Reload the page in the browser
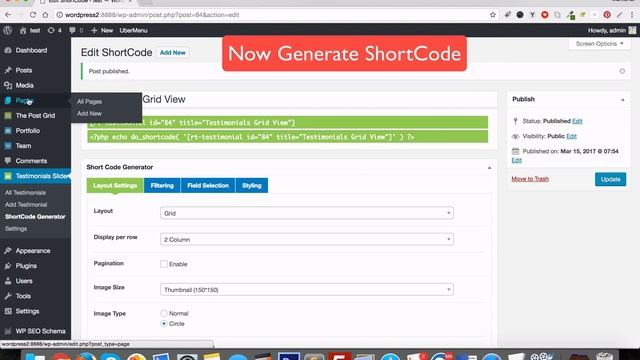Screen dimensions: 640x360 tap(33, 15)
